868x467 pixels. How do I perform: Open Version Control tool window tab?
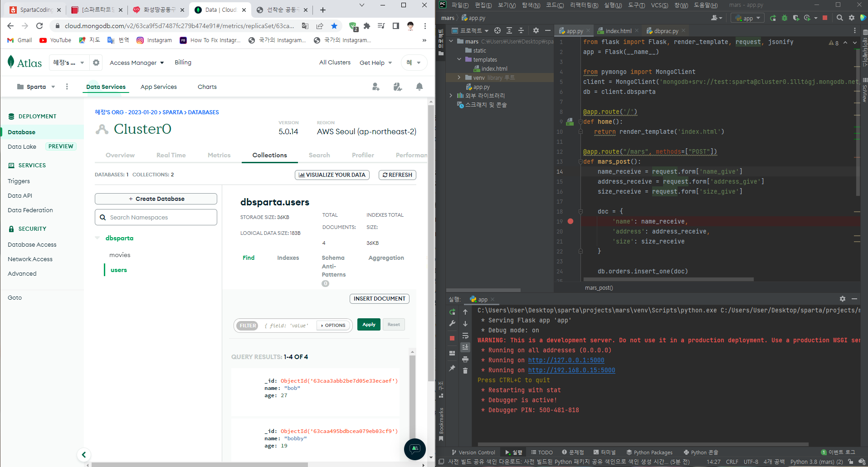pos(473,452)
